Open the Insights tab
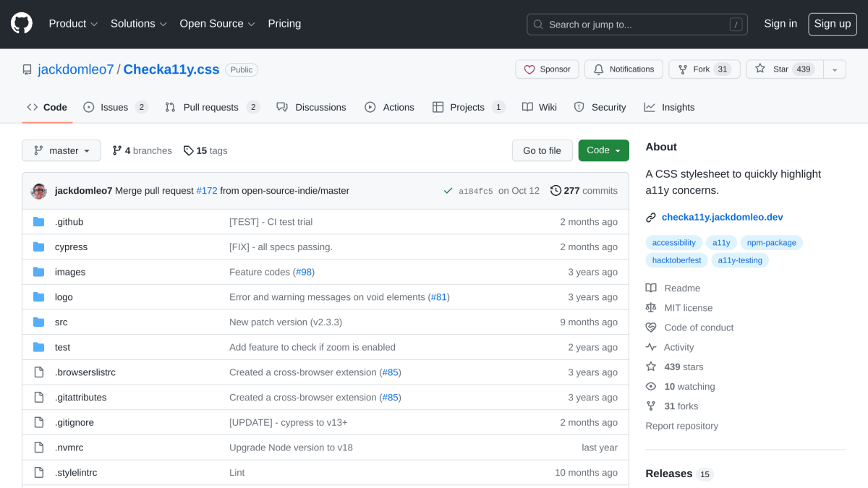This screenshot has height=488, width=868. 669,107
